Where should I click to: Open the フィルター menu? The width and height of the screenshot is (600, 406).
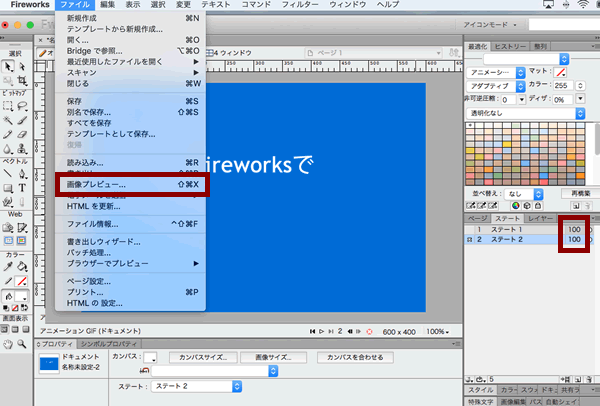coord(300,5)
